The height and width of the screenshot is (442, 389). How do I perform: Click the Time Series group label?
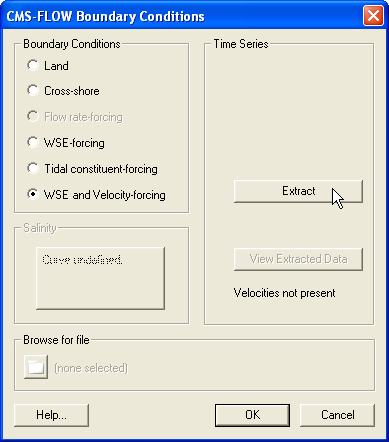(x=241, y=44)
